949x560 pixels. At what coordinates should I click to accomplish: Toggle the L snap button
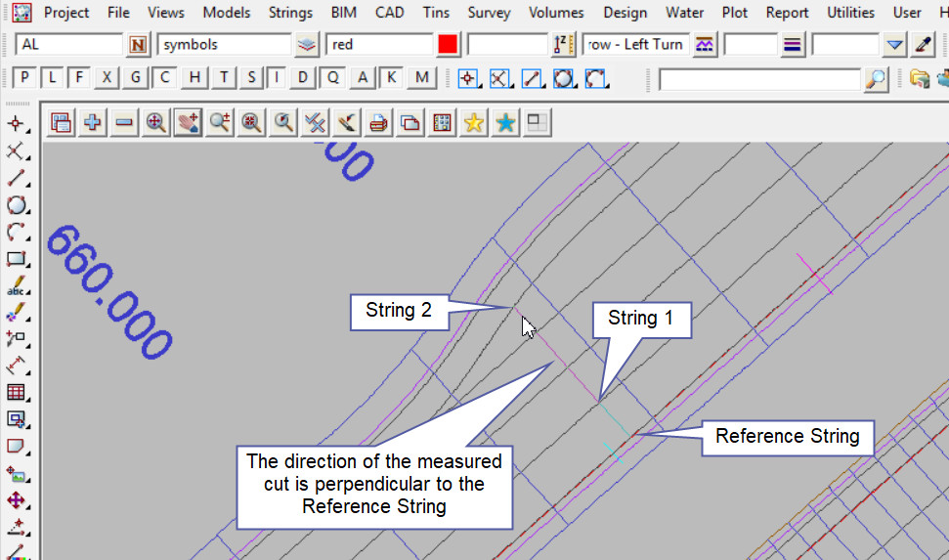[x=52, y=78]
